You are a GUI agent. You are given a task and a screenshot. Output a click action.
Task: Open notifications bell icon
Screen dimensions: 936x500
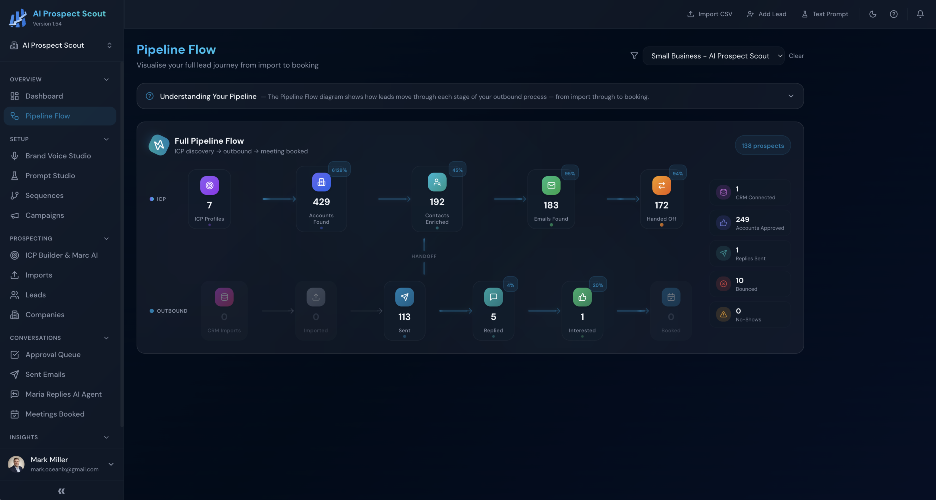coord(920,14)
